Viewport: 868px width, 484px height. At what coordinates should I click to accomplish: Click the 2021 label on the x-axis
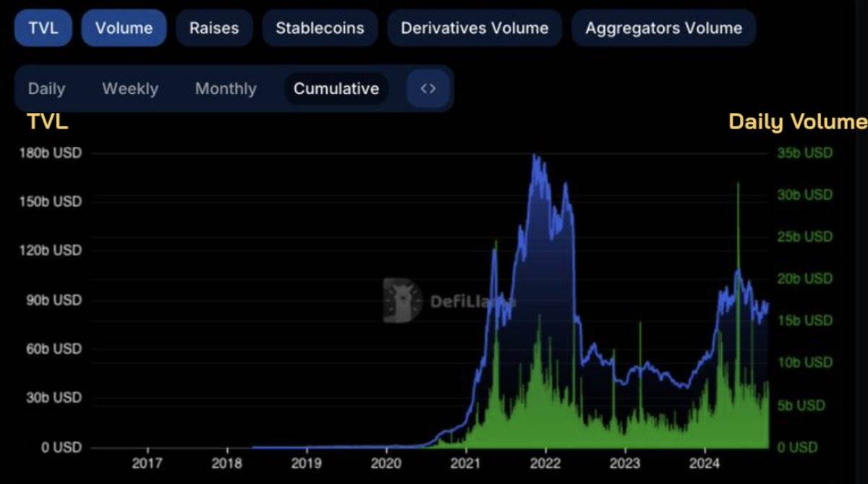pyautogui.click(x=466, y=463)
